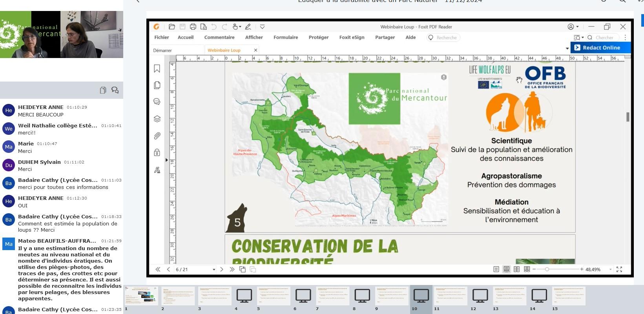Select the Hand tool icon
The height and width of the screenshot is (314, 644).
pos(235,27)
